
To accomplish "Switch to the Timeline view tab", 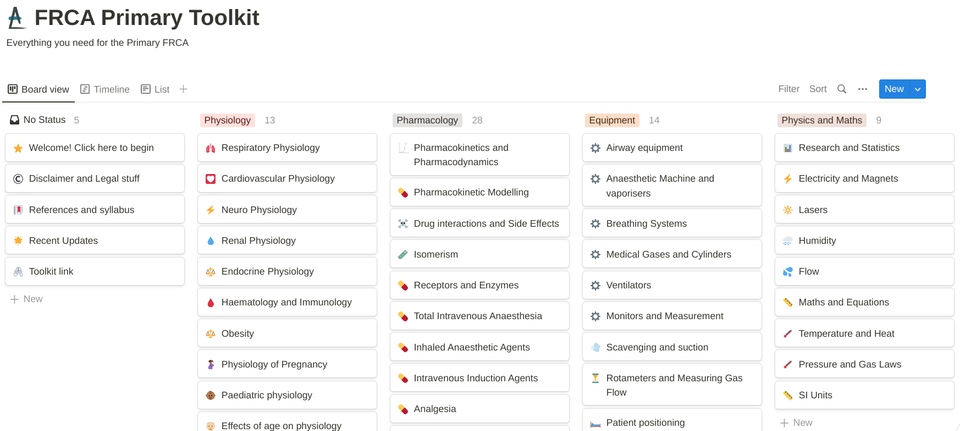I will pos(105,89).
